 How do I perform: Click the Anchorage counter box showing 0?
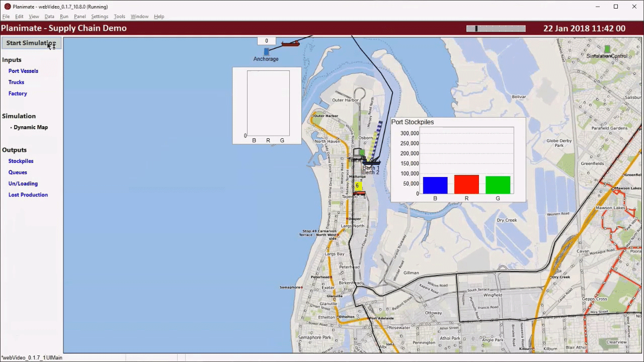pyautogui.click(x=266, y=41)
